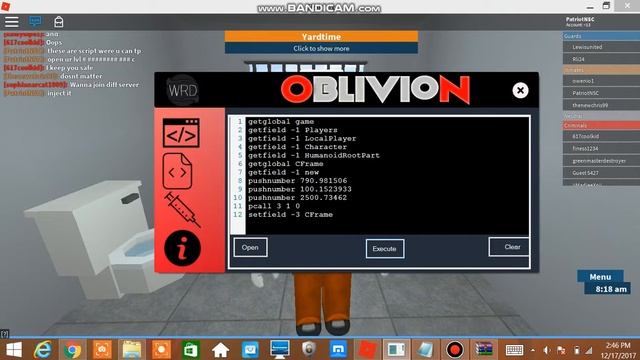The height and width of the screenshot is (360, 640).
Task: Click code line 'getfield -1 HumanoidRootPart'
Action: [313, 156]
